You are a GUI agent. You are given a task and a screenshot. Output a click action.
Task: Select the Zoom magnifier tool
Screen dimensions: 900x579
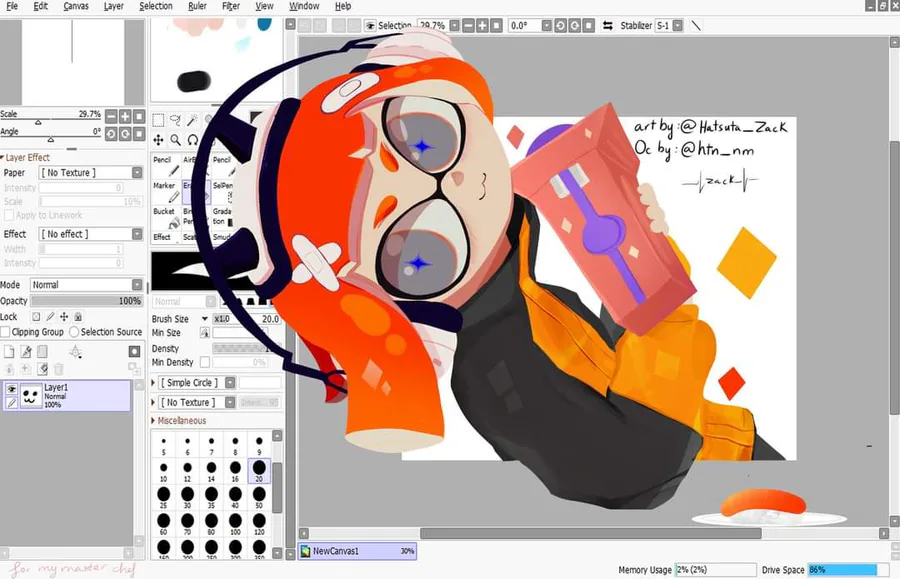pyautogui.click(x=176, y=140)
